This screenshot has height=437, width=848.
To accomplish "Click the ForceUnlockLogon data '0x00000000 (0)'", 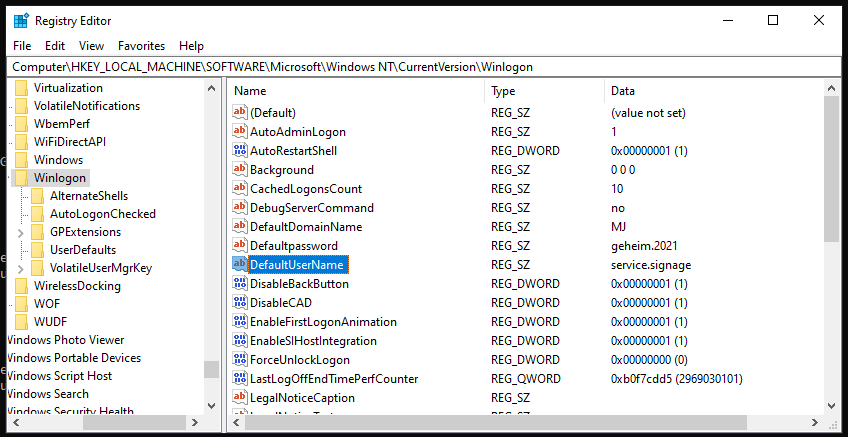I will click(649, 360).
